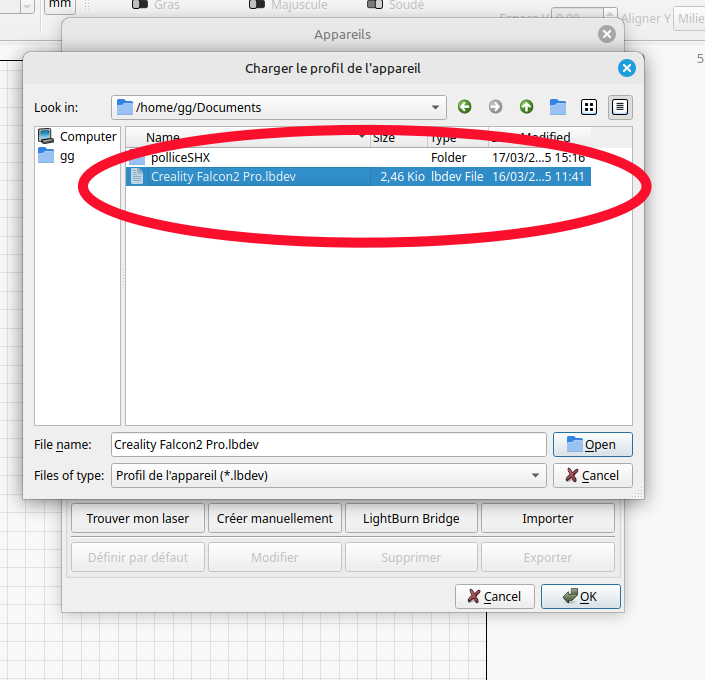The image size is (705, 680).
Task: Switch to Detail View icon
Action: [x=620, y=107]
